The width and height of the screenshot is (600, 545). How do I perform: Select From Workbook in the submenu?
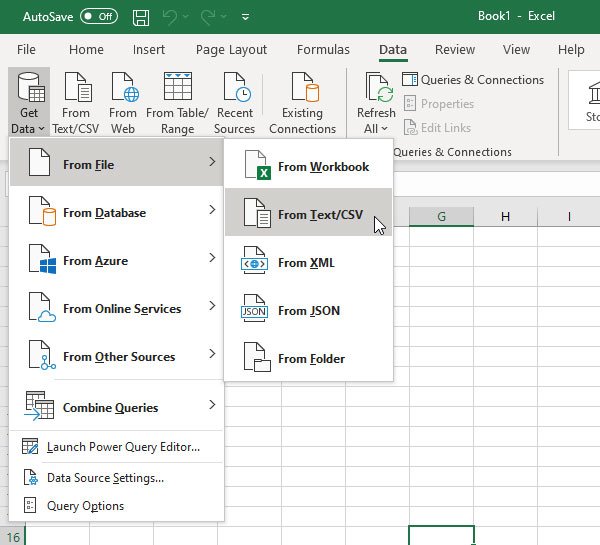click(x=309, y=167)
